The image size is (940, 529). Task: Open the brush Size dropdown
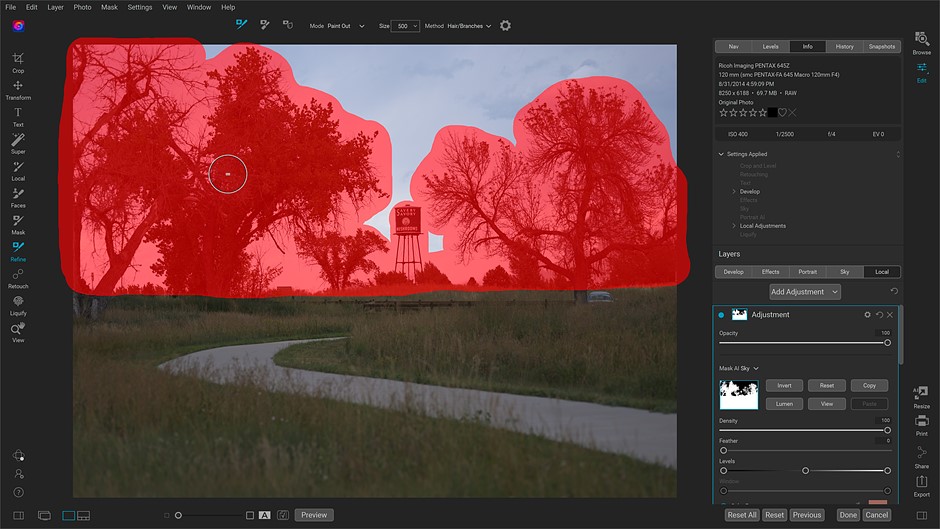(405, 26)
